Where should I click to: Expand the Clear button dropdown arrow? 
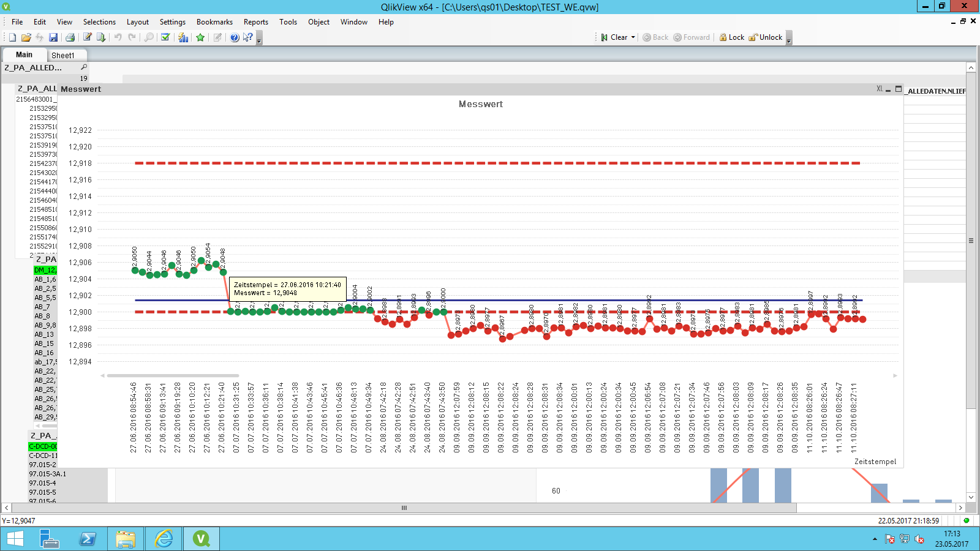[x=633, y=37]
